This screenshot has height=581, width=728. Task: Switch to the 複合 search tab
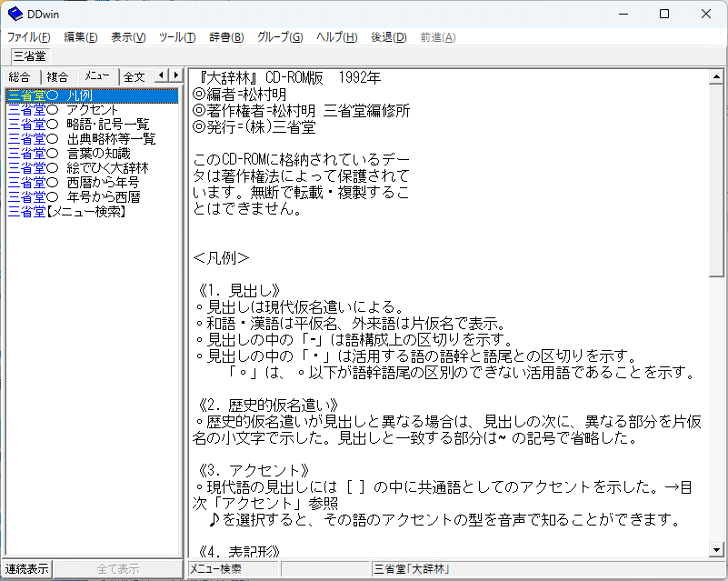click(x=57, y=76)
